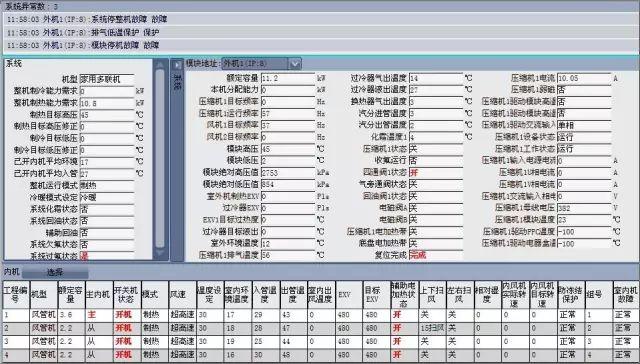Click the 室内机故障 column header
This screenshot has height=364, width=640.
[625, 294]
